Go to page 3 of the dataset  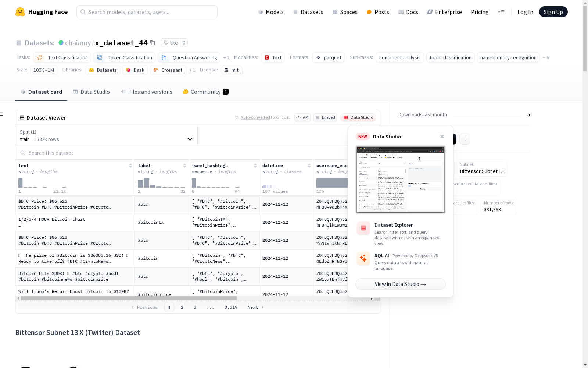pyautogui.click(x=195, y=307)
